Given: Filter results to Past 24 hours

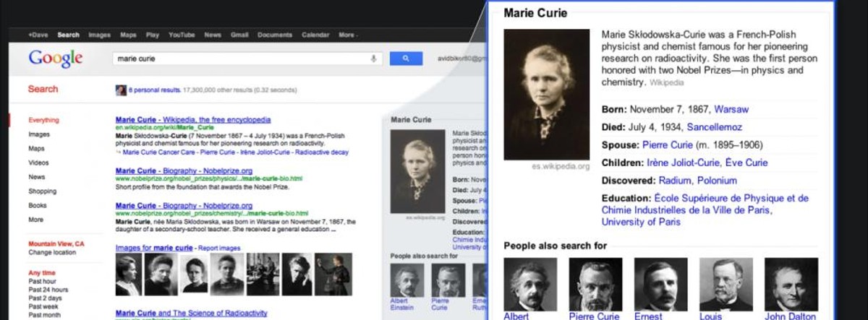Looking at the screenshot, I should [47, 290].
